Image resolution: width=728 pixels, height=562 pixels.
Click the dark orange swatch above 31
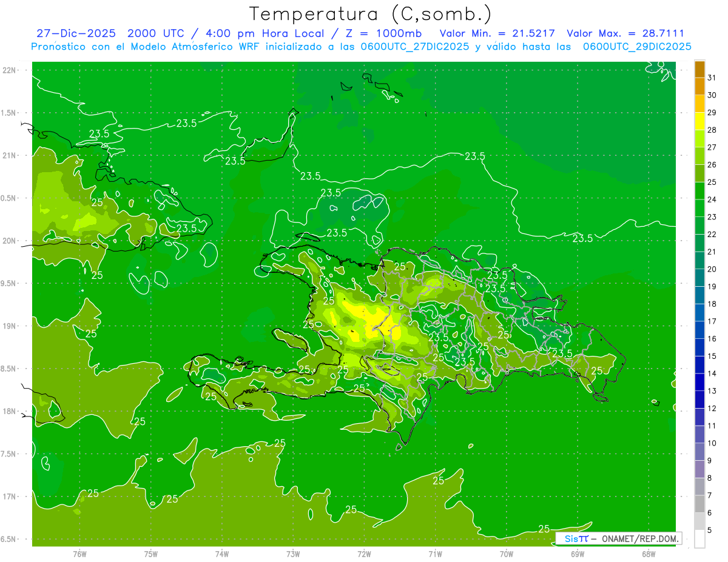(699, 70)
